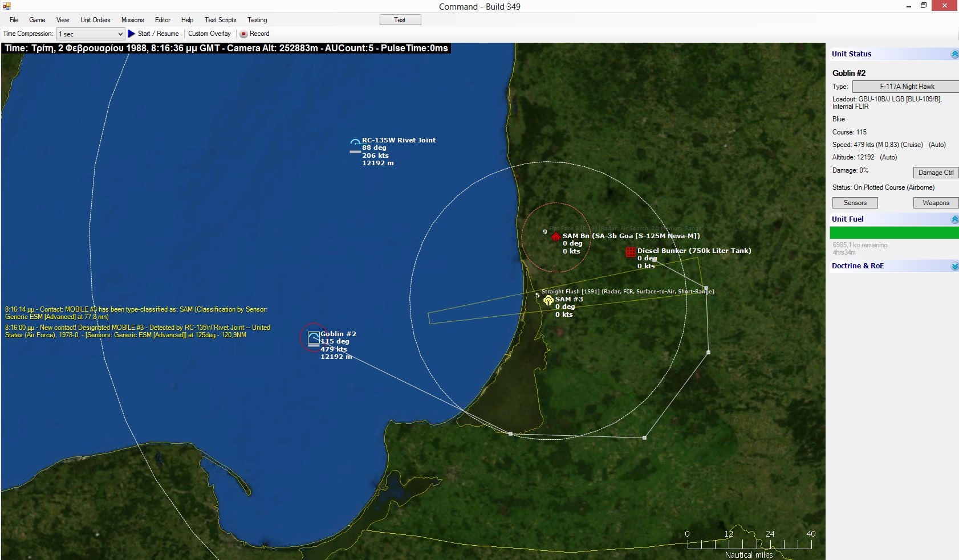Open the Weapons panel for Goblin #2
The width and height of the screenshot is (959, 560).
pyautogui.click(x=936, y=202)
